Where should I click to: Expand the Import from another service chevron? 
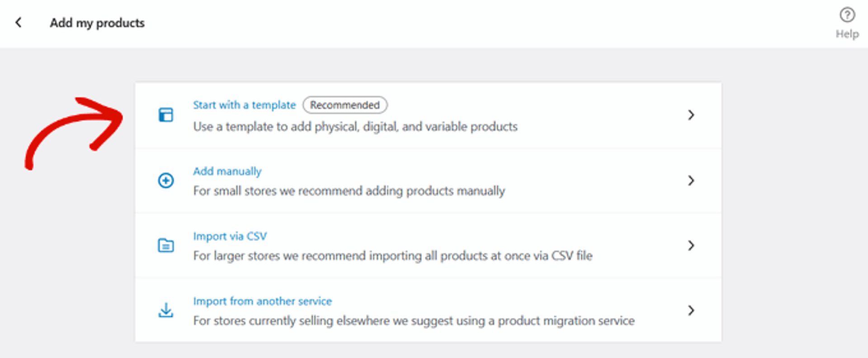691,311
